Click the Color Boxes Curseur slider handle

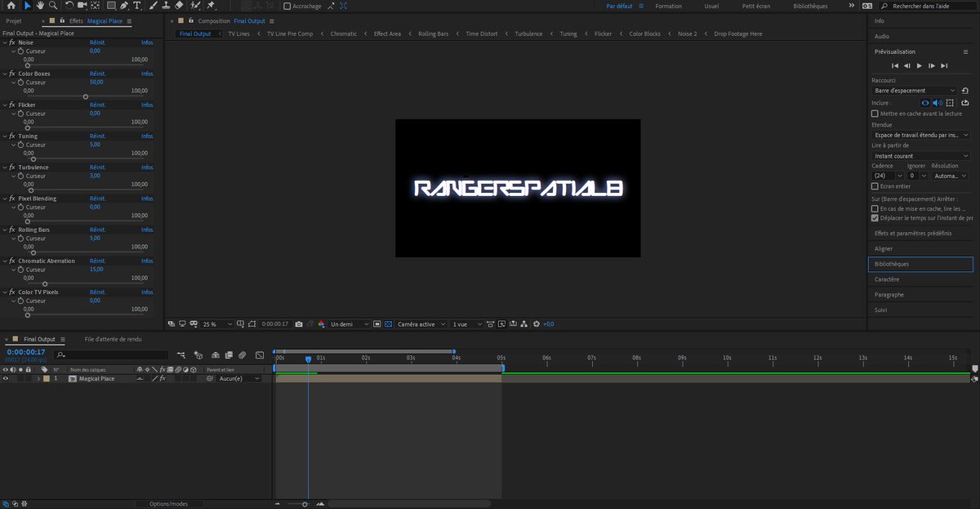point(85,96)
